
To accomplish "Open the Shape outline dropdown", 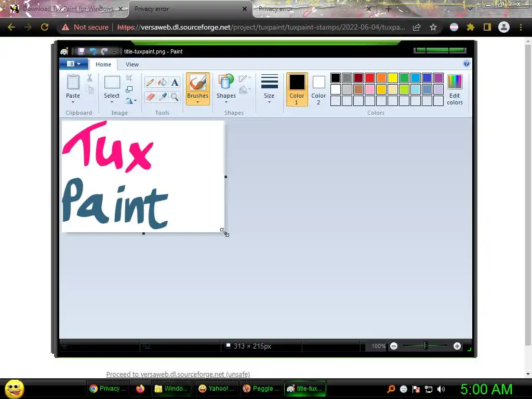I will (x=245, y=78).
